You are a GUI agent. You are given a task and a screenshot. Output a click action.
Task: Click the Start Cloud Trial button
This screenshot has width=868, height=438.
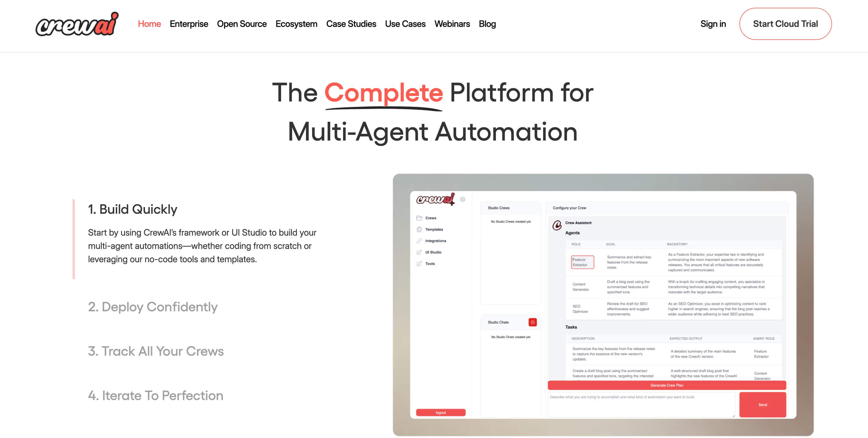point(785,24)
